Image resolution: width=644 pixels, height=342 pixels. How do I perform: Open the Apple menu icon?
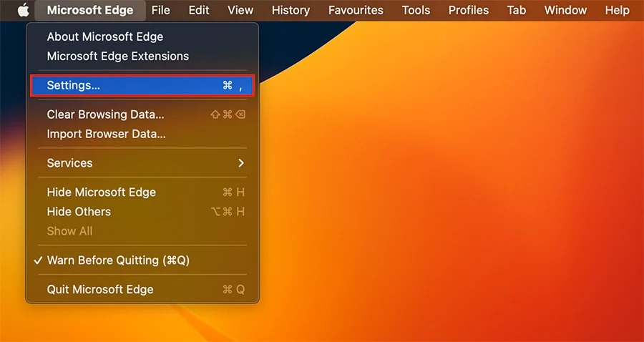coord(24,10)
